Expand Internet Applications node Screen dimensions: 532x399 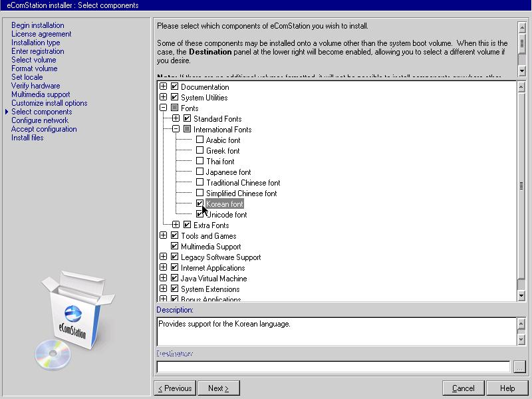(x=163, y=267)
